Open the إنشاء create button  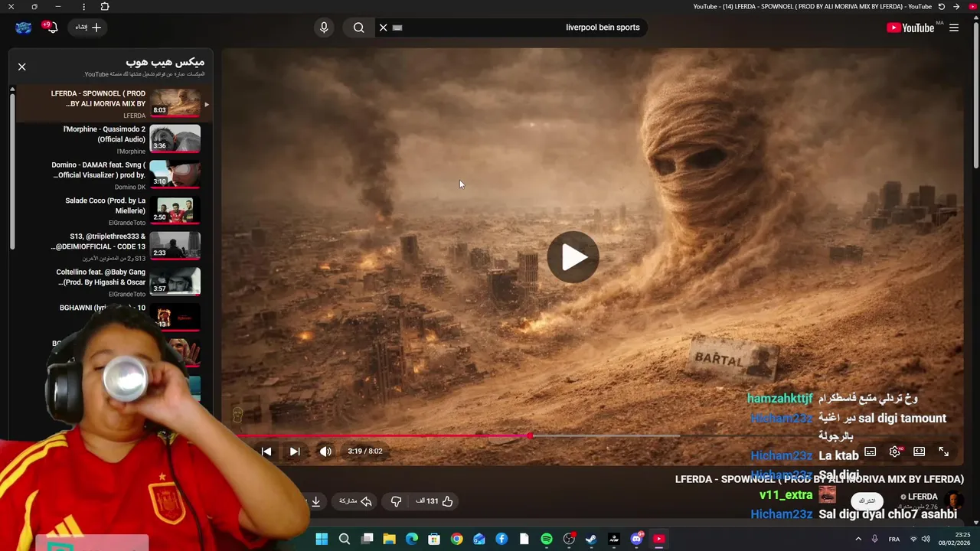coord(88,28)
